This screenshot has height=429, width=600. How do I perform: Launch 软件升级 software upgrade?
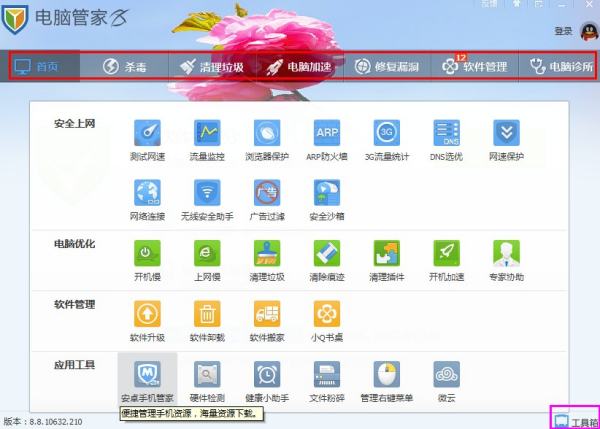[x=147, y=321]
